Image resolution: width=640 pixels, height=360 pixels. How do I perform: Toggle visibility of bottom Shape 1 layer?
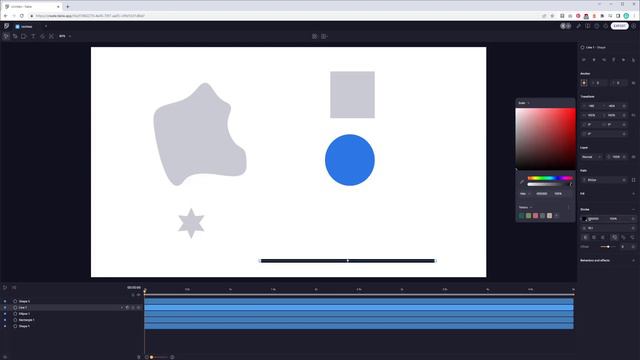tap(5, 326)
